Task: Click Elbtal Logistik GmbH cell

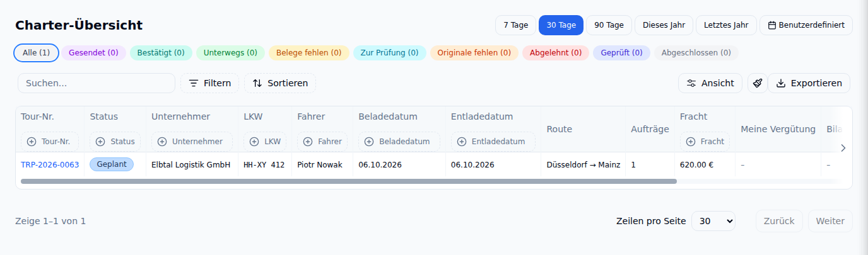Action: [x=191, y=165]
